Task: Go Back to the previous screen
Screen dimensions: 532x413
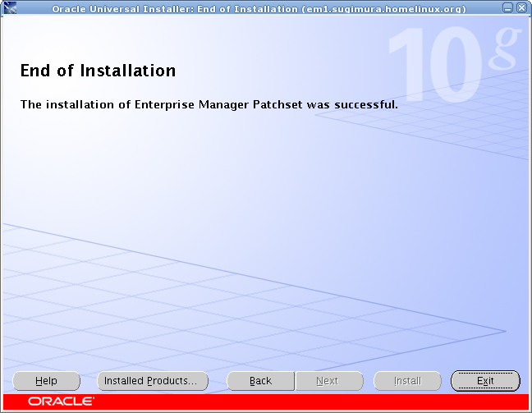Action: pyautogui.click(x=260, y=381)
